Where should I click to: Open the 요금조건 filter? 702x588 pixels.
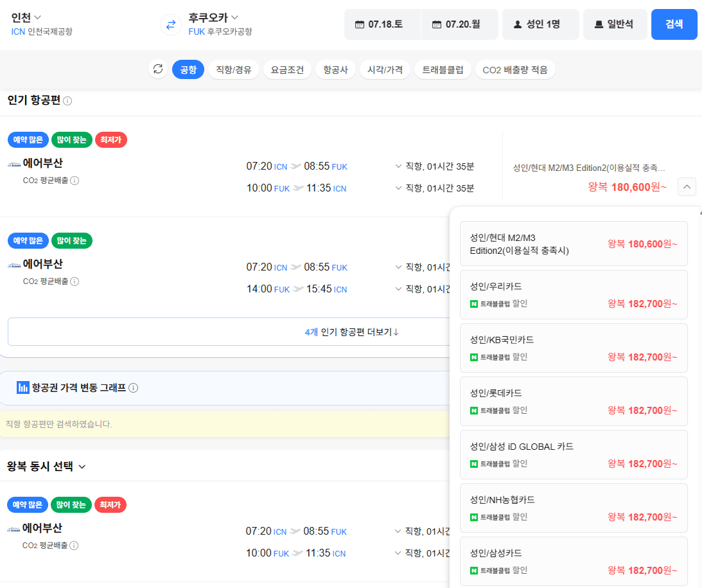coord(288,69)
